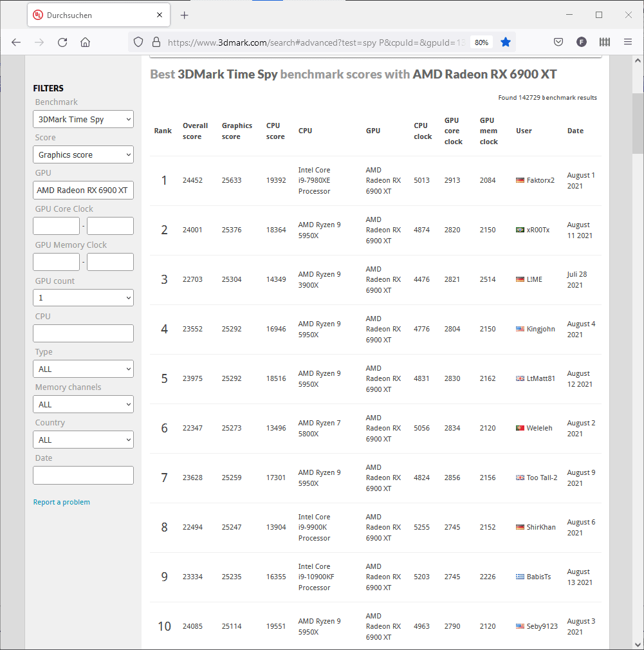The image size is (644, 650).
Task: Close the Durchsuchen tab
Action: (160, 15)
